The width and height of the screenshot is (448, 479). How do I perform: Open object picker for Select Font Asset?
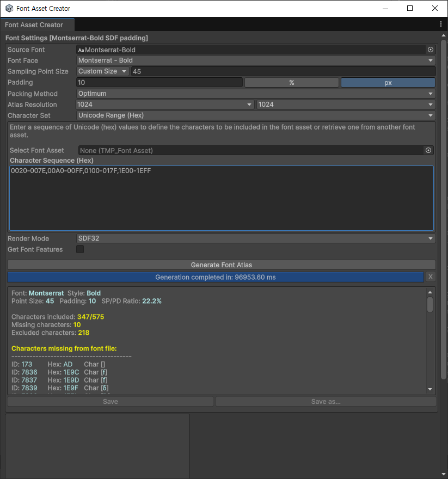(428, 150)
